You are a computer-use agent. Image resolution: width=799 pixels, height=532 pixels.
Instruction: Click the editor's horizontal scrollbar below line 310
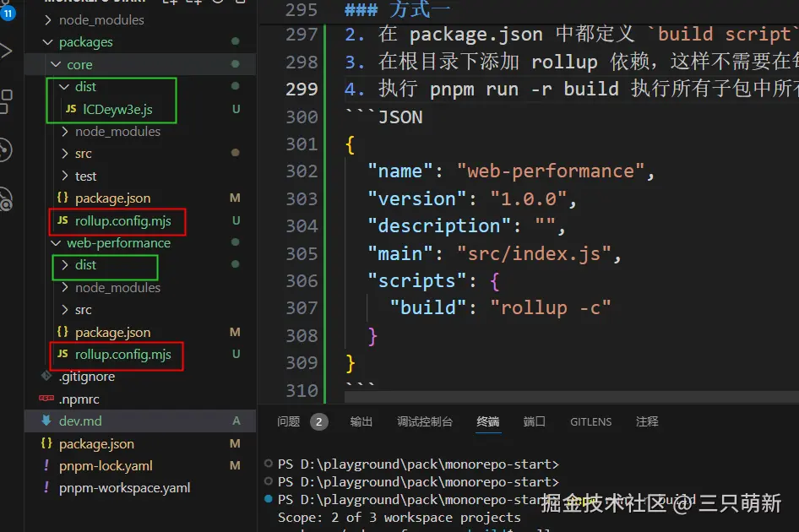571,397
